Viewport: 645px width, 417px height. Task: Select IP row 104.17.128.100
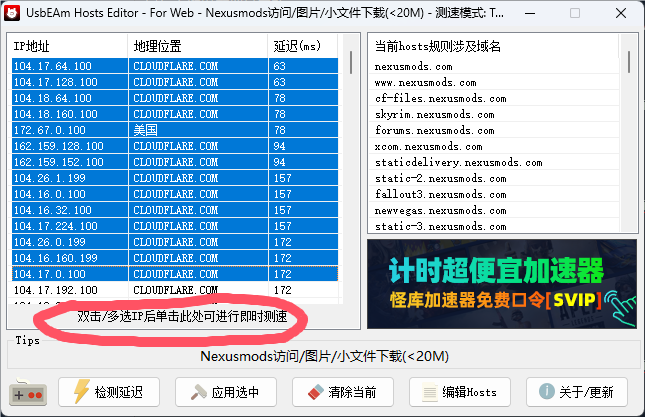point(175,82)
